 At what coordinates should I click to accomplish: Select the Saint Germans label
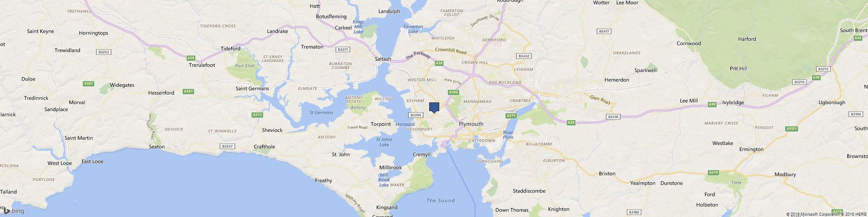(x=252, y=89)
